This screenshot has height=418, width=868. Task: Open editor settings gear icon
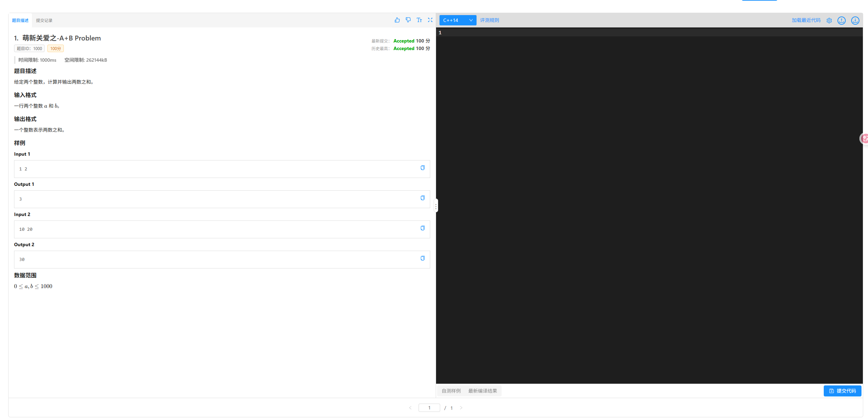pyautogui.click(x=829, y=21)
